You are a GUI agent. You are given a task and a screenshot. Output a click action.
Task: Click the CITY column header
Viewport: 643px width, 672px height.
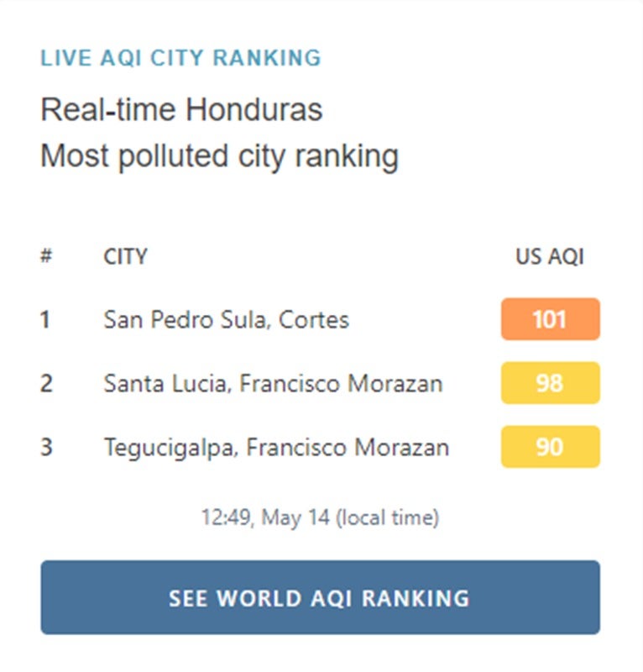pos(125,257)
